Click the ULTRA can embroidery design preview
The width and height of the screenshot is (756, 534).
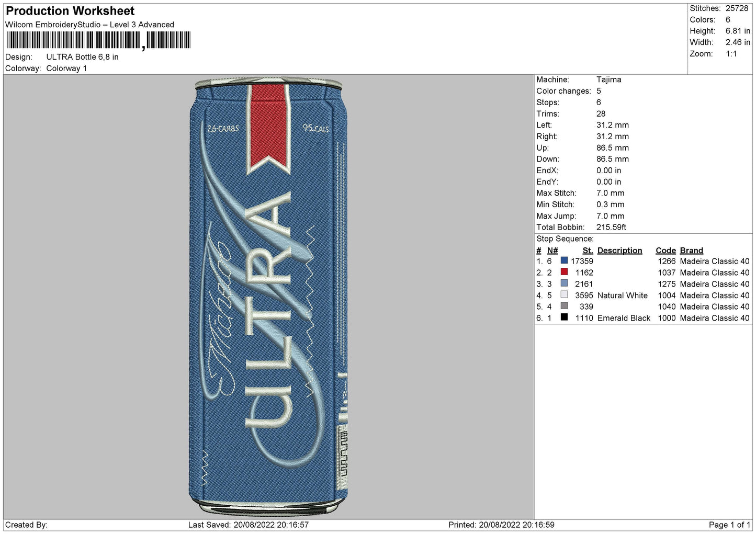[x=268, y=297]
